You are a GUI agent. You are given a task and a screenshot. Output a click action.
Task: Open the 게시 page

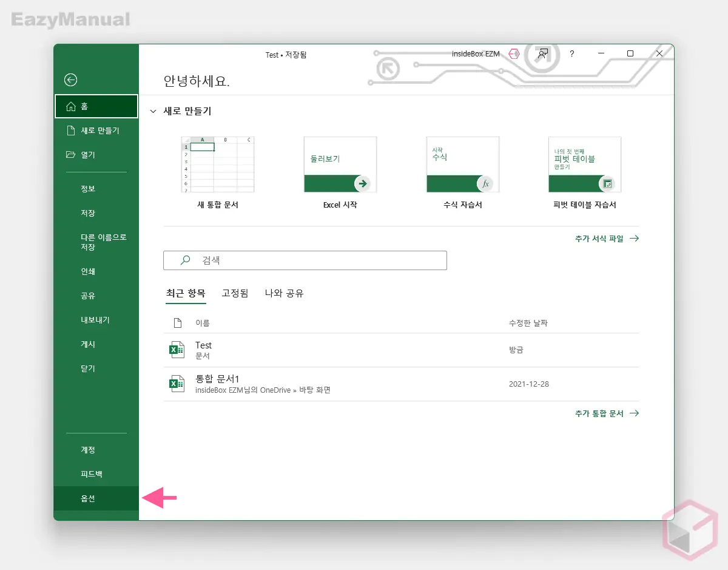pos(96,344)
